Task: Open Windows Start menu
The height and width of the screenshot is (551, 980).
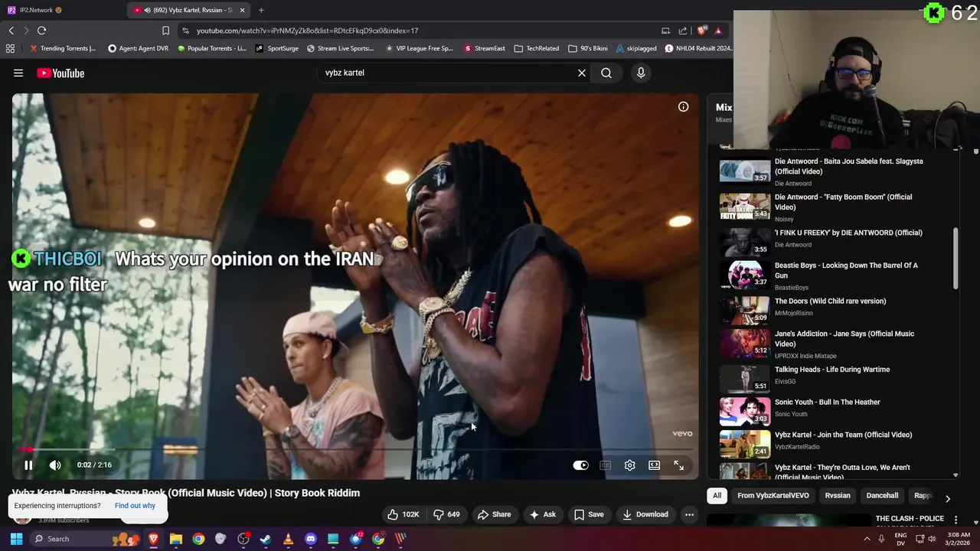Action: pyautogui.click(x=16, y=539)
